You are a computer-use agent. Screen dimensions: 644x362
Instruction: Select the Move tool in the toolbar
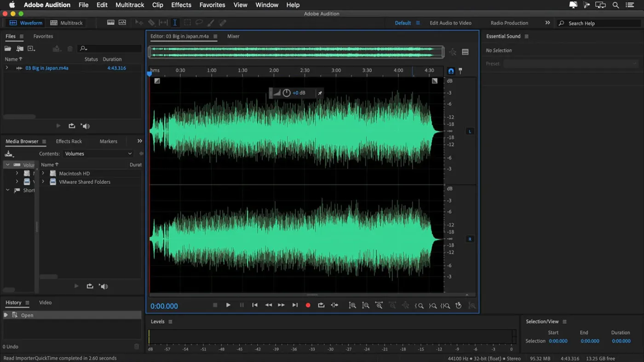click(139, 23)
